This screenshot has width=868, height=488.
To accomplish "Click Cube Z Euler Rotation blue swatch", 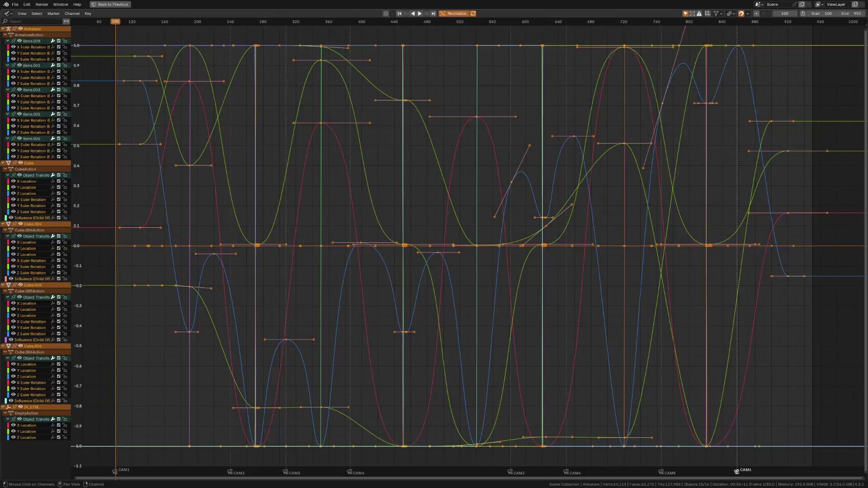I will (8, 211).
